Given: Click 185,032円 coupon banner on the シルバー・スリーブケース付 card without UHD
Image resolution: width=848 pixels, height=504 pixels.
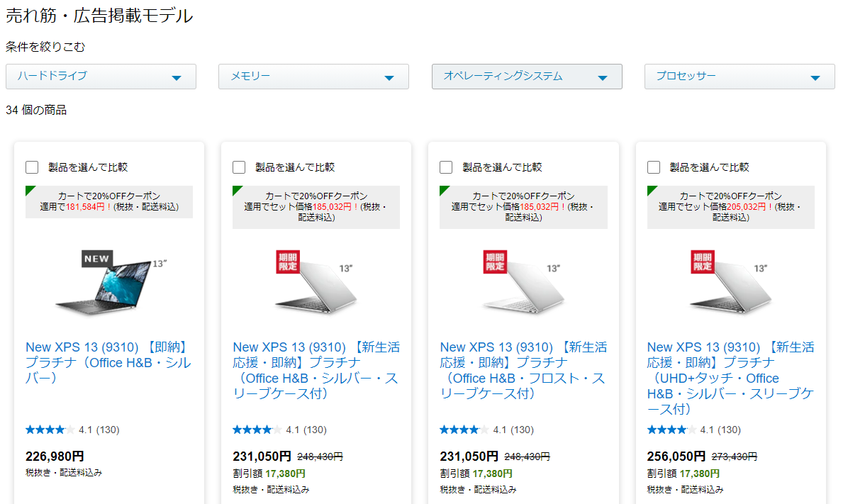Looking at the screenshot, I should pyautogui.click(x=316, y=207).
